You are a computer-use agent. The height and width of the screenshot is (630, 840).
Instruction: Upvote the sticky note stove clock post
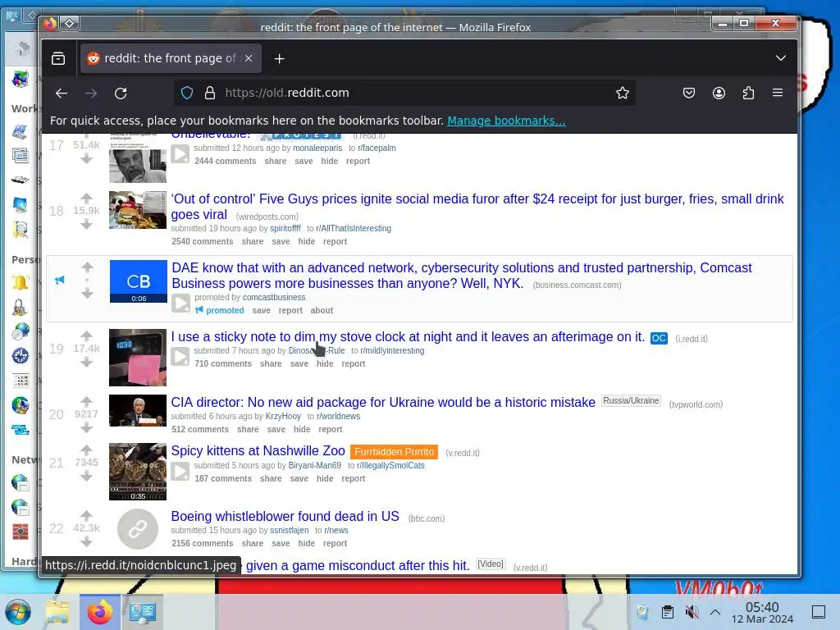click(86, 336)
